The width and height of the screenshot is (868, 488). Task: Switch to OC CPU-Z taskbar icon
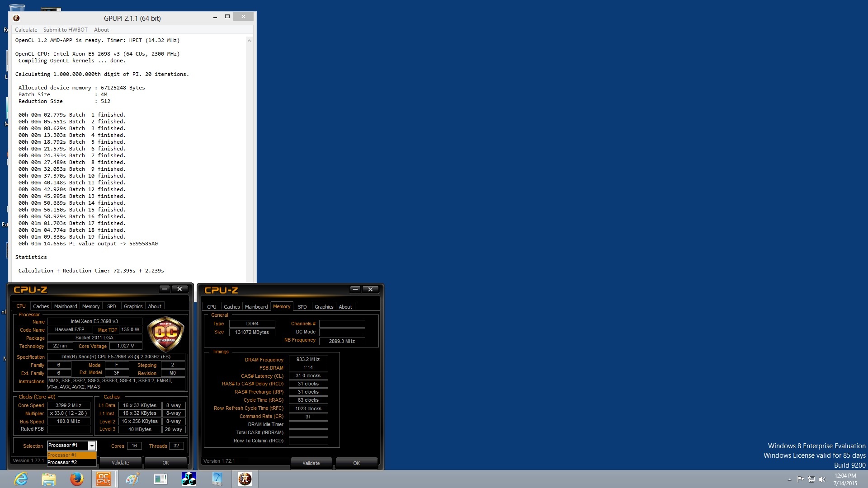point(104,479)
